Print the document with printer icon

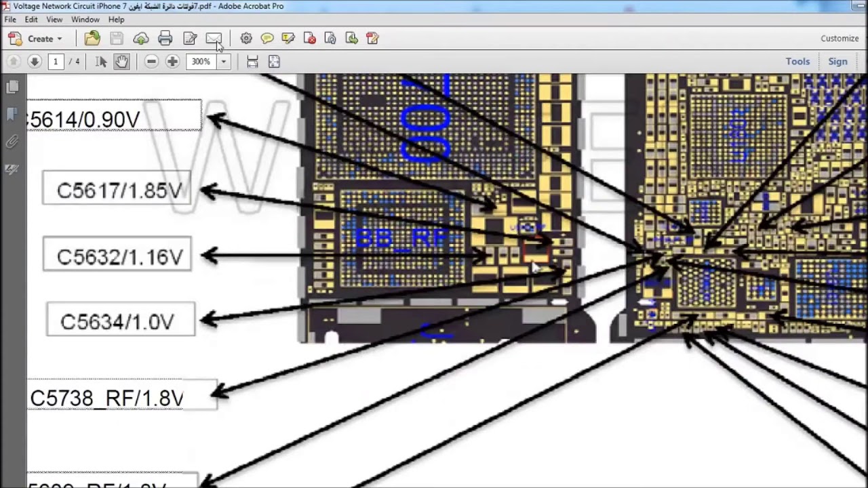point(165,39)
